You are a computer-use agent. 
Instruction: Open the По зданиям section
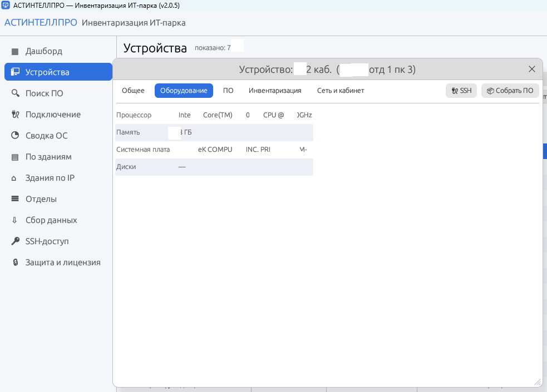pyautogui.click(x=58, y=156)
